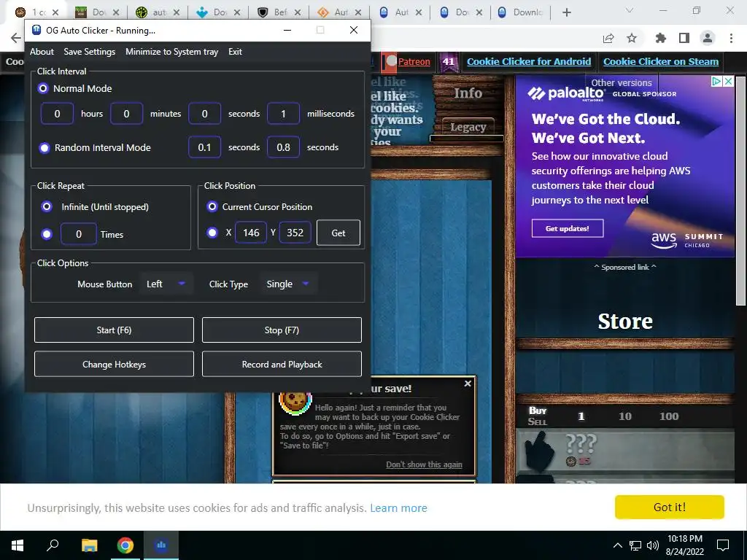Select the Times repeat radio button
The height and width of the screenshot is (560, 747).
(x=47, y=234)
